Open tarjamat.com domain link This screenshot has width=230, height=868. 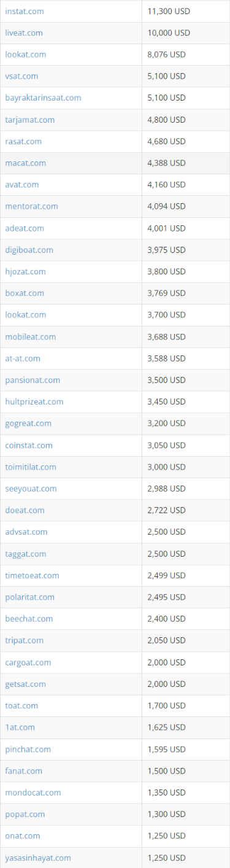[29, 120]
